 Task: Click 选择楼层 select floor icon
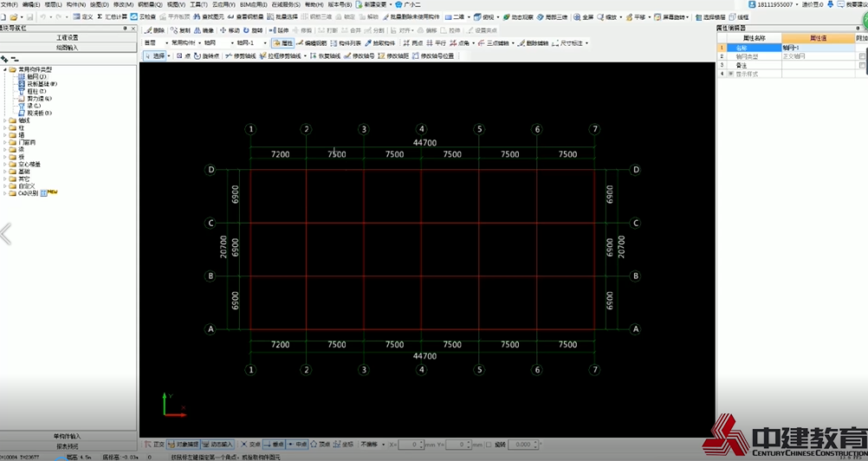tap(709, 17)
